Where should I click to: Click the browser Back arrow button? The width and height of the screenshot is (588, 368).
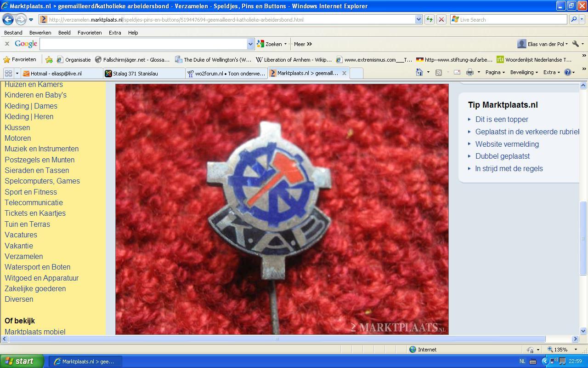(x=8, y=19)
